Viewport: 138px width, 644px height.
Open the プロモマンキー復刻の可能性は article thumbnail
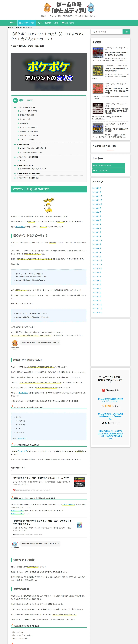point(98,71)
